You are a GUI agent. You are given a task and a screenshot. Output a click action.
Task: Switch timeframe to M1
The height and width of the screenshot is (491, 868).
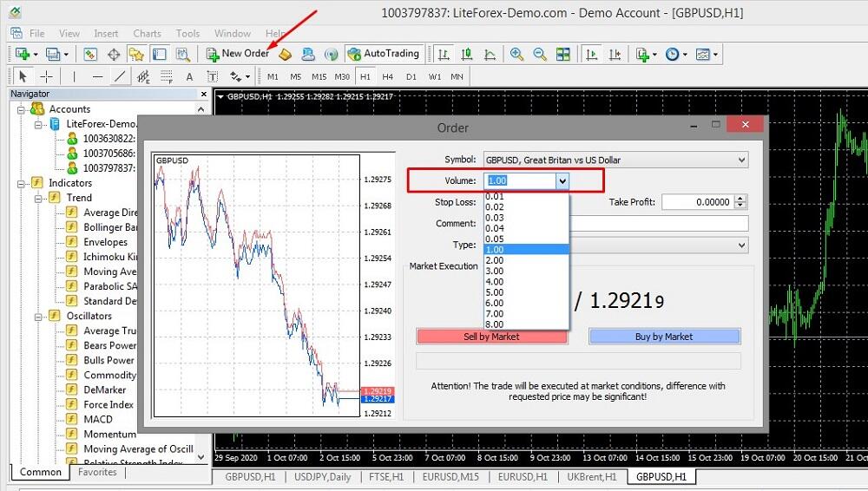click(273, 76)
